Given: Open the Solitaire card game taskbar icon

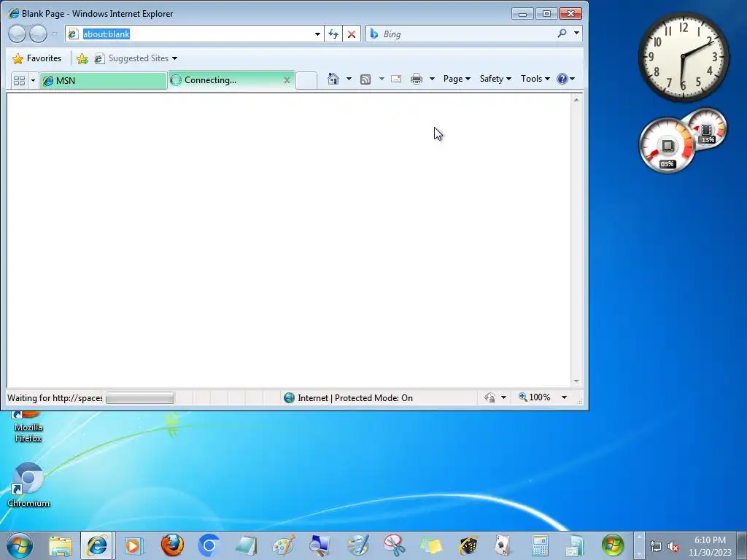Looking at the screenshot, I should point(503,545).
